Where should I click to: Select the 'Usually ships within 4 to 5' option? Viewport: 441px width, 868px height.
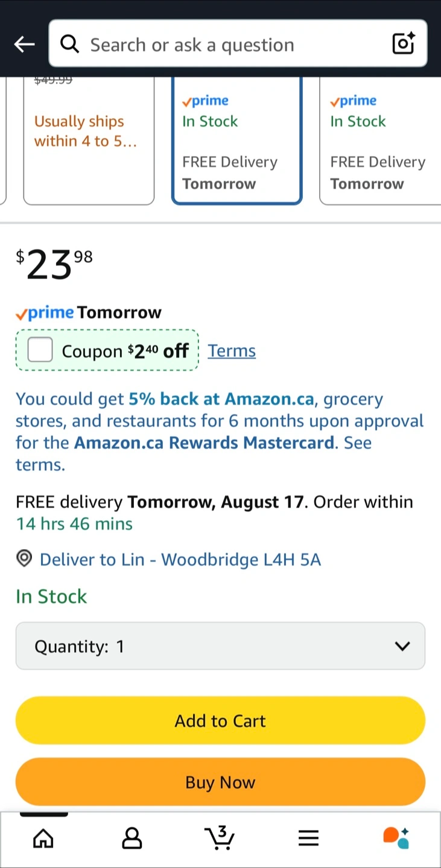click(x=89, y=142)
